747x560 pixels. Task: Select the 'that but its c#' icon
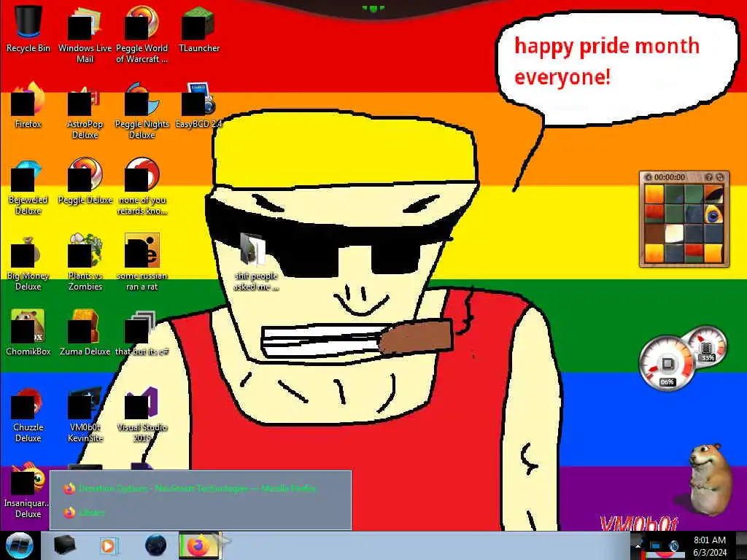click(142, 332)
